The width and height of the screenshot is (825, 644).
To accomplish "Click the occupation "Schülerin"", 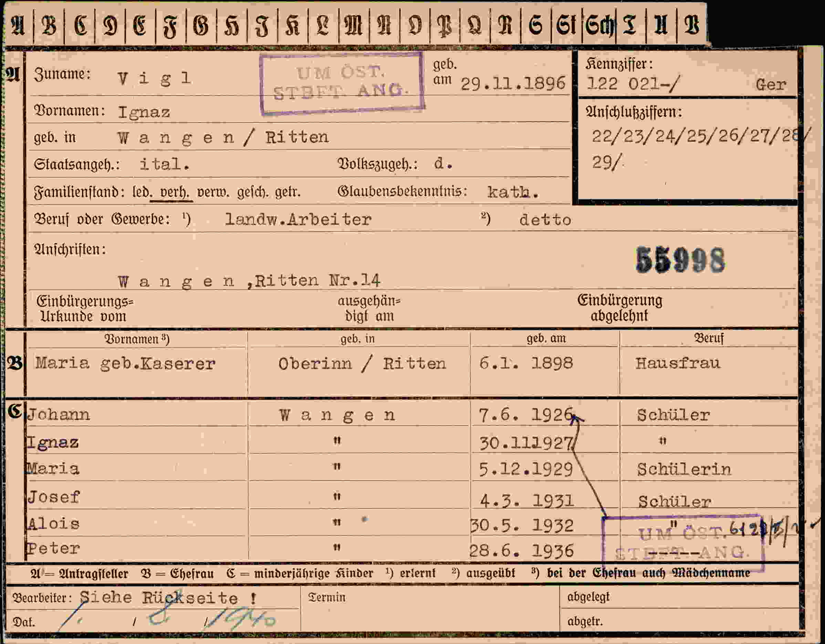I will click(x=684, y=470).
